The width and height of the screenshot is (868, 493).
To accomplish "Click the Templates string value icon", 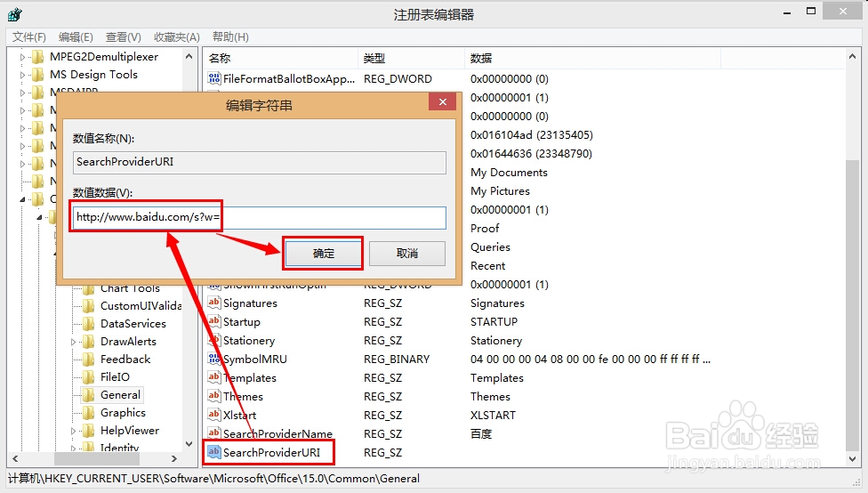I will pos(214,377).
